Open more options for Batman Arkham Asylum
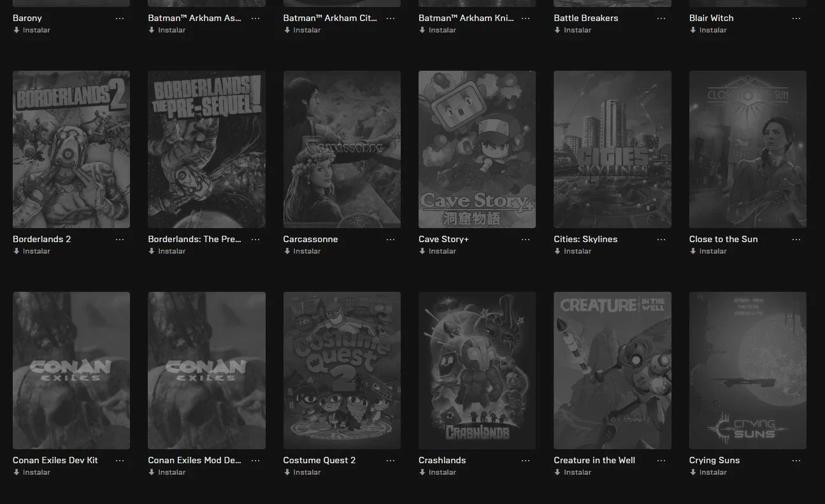The height and width of the screenshot is (504, 825). click(255, 18)
